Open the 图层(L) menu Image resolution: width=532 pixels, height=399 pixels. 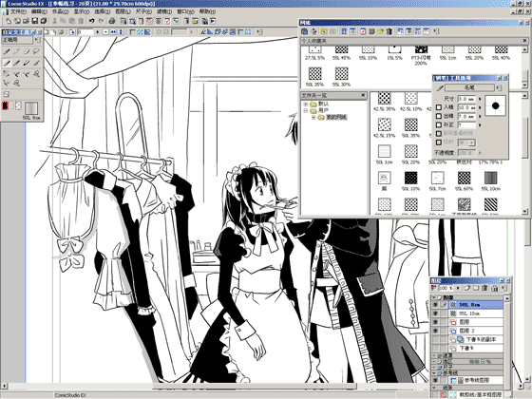pyautogui.click(x=123, y=11)
